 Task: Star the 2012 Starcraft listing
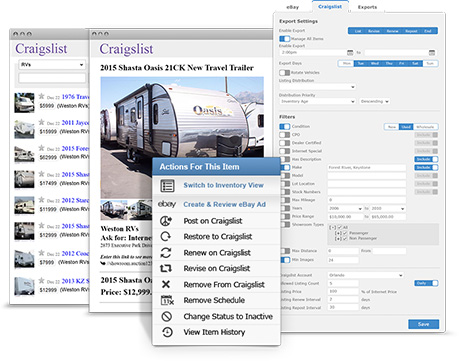(41, 199)
